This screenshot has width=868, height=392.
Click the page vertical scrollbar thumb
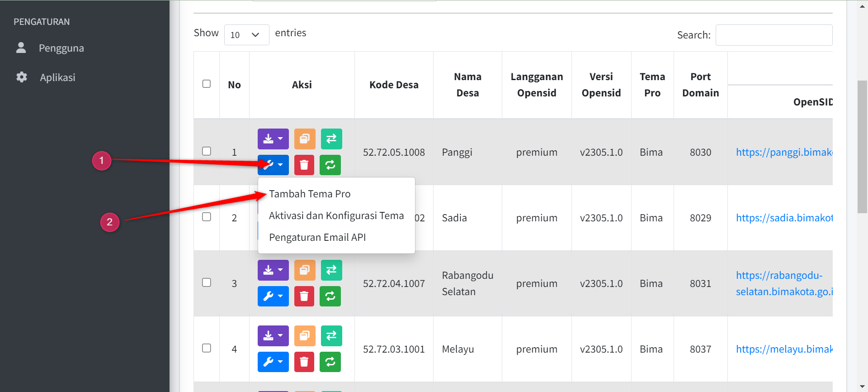click(862, 147)
